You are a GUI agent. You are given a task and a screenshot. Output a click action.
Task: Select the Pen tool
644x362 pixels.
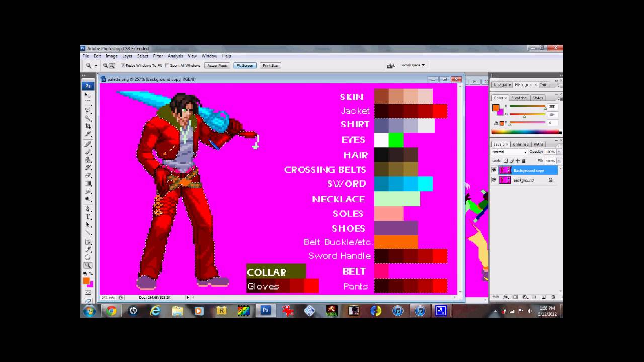pos(88,209)
